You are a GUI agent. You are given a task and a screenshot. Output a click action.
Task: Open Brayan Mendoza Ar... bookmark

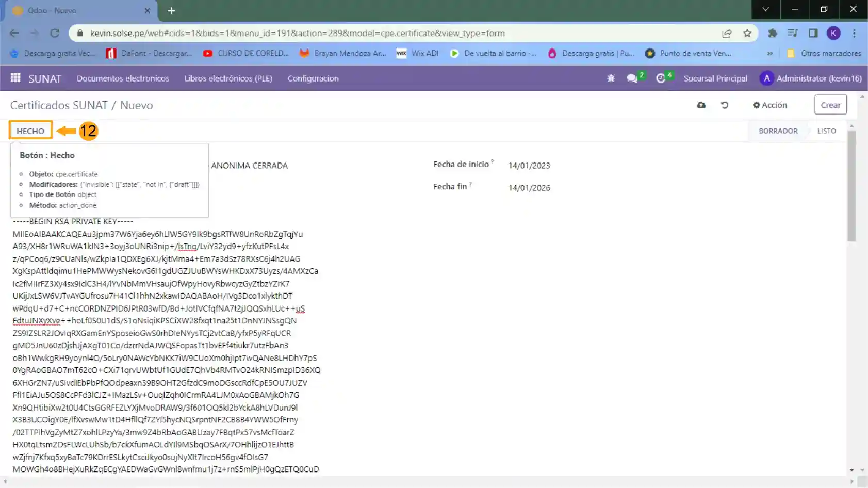coord(343,53)
